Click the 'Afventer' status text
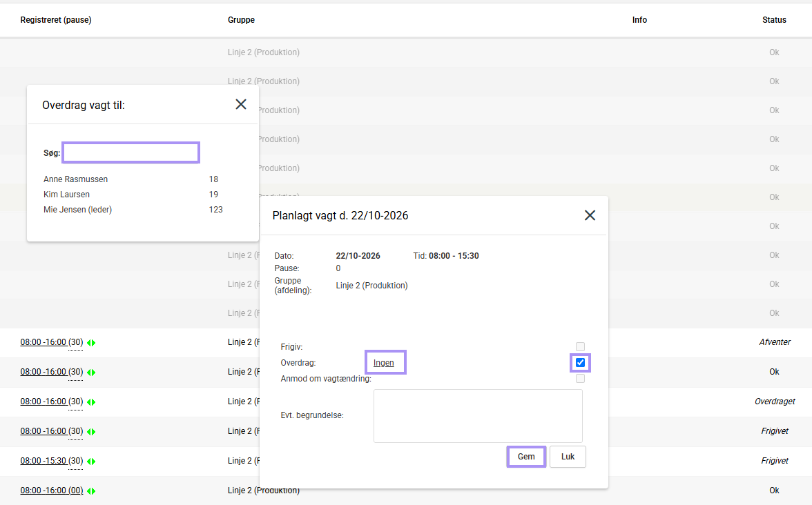 [775, 342]
